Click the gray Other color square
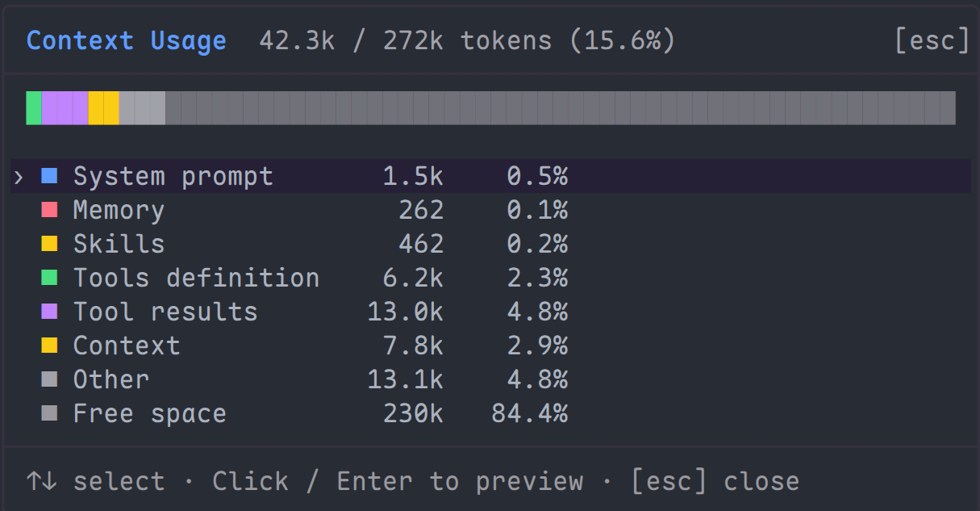980x511 pixels. (49, 379)
